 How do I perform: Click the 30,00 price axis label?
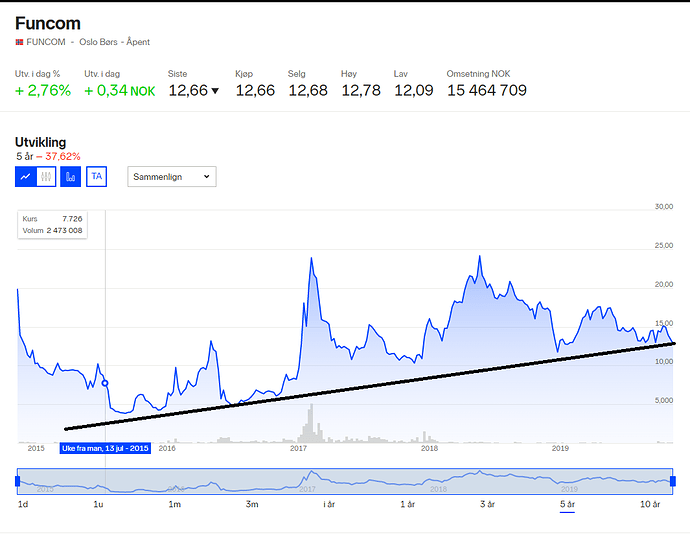[664, 207]
